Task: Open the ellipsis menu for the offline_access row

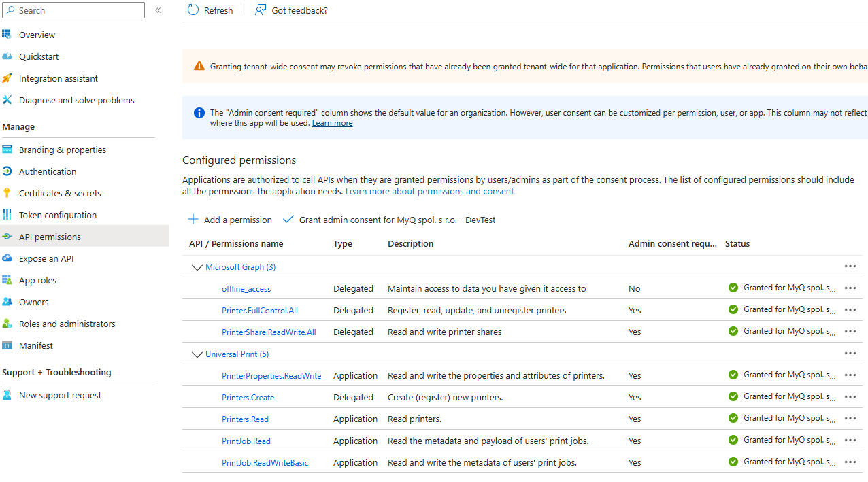Action: [850, 288]
